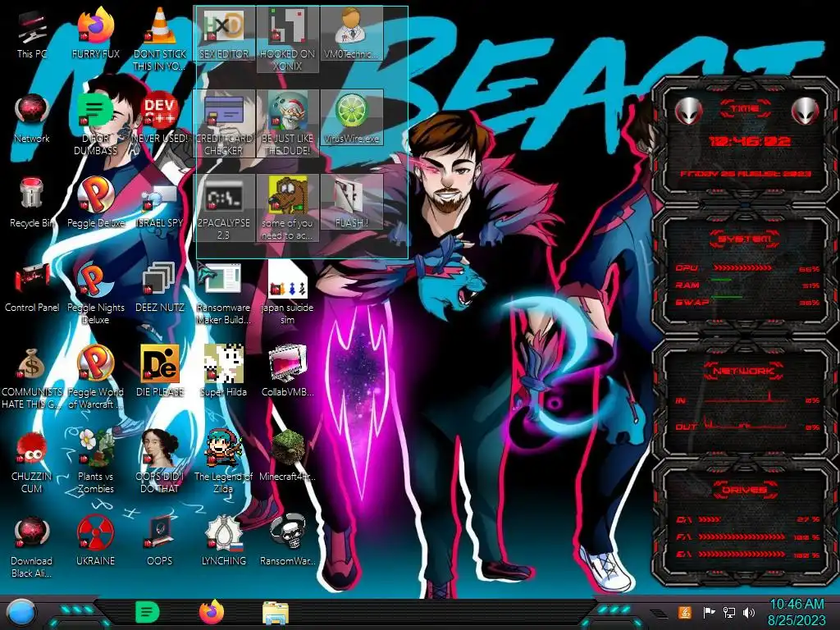840x630 pixels.
Task: Open File Explorer from taskbar
Action: pos(276,613)
